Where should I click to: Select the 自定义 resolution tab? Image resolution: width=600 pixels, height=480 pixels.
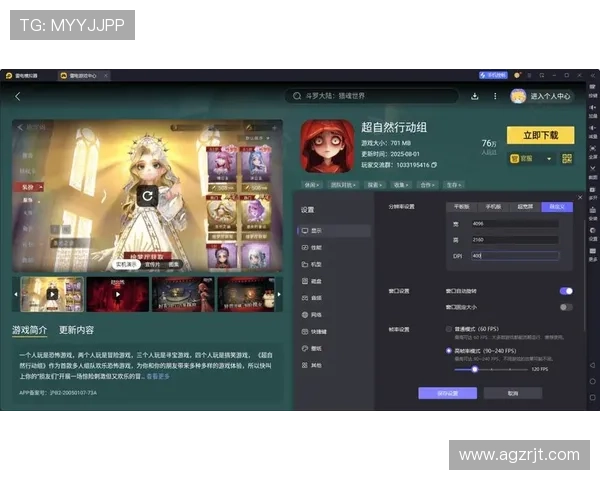point(557,207)
